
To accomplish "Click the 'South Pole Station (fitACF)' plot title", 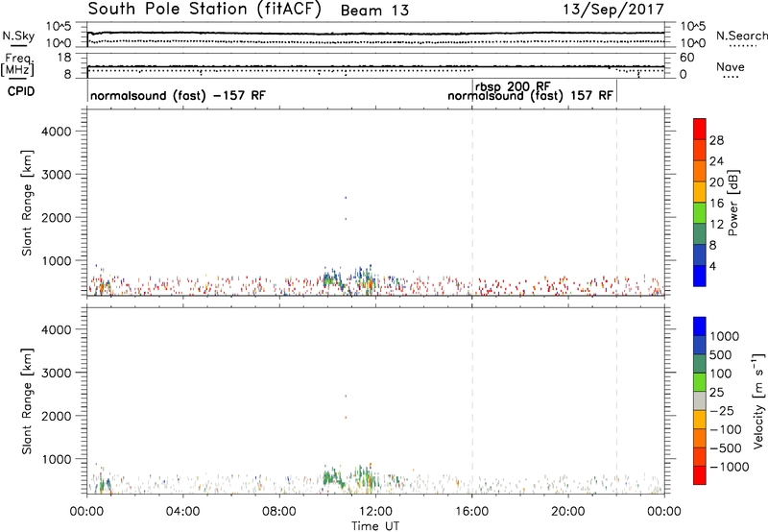I will tap(204, 10).
